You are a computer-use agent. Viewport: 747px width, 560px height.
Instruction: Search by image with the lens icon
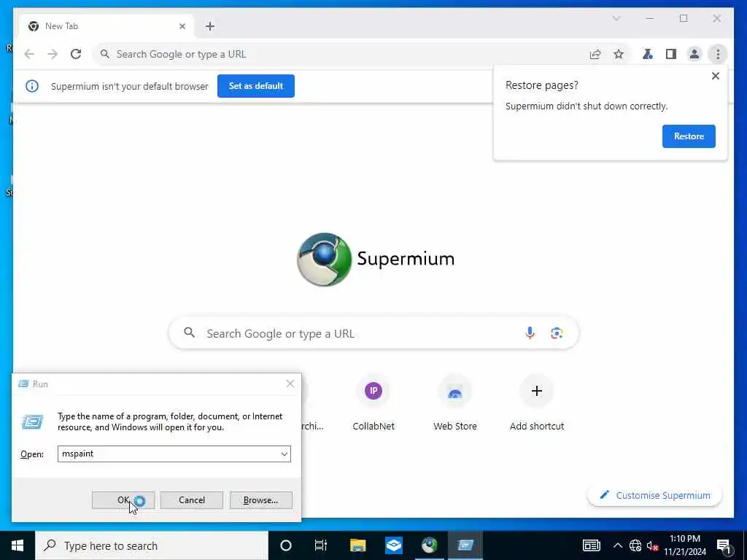(x=557, y=332)
